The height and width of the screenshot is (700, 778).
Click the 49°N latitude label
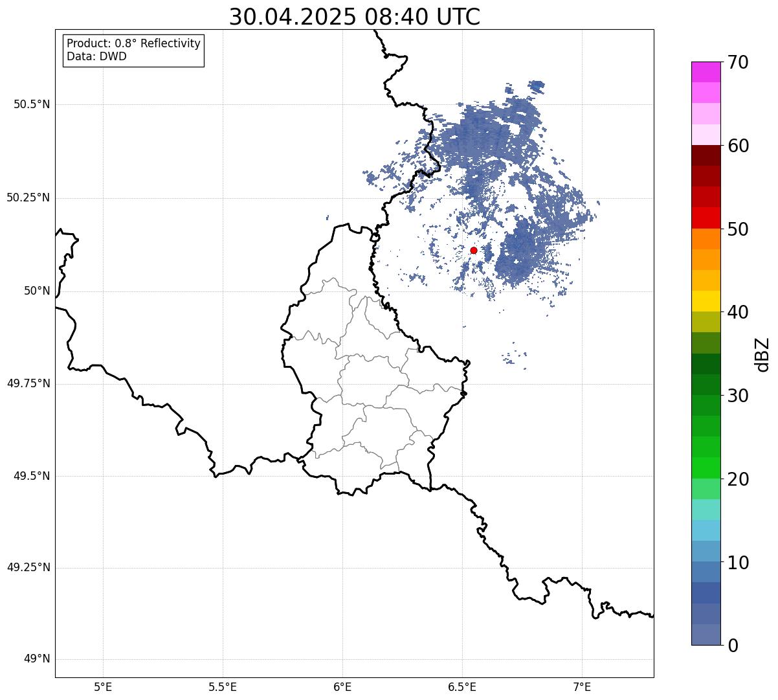pos(37,659)
